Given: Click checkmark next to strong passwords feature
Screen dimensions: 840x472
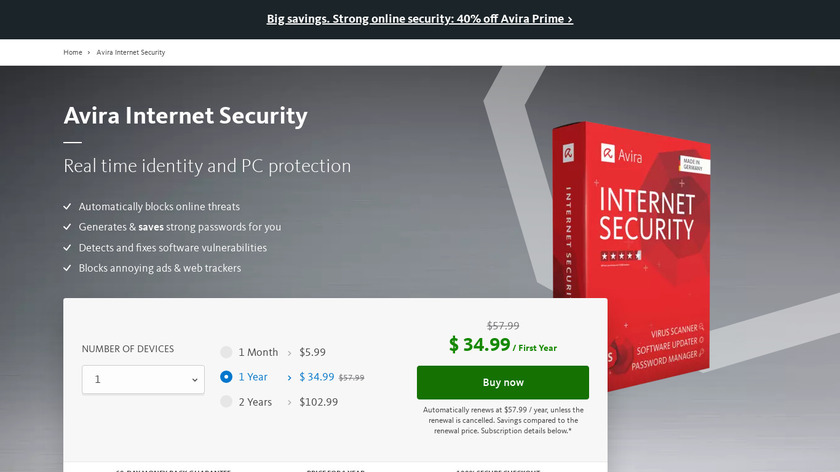Looking at the screenshot, I should [x=67, y=227].
